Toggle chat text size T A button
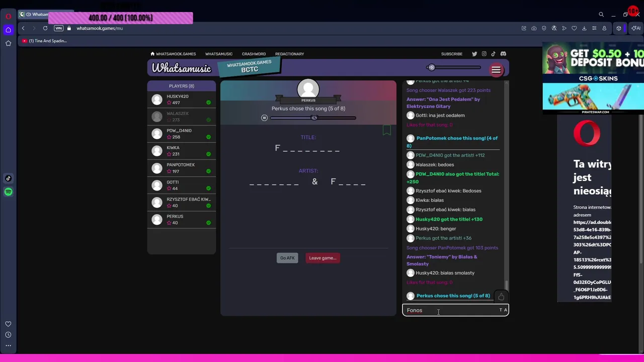This screenshot has height=362, width=644. click(x=503, y=310)
